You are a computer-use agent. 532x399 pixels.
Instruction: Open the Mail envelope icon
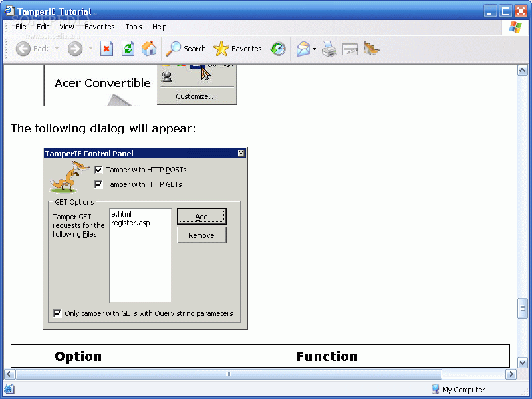[x=303, y=49]
